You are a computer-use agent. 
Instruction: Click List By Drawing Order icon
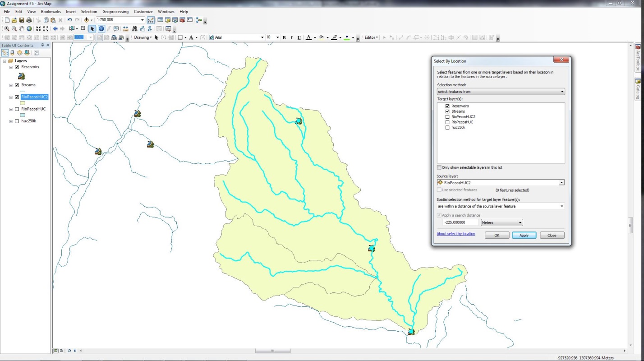(5, 53)
